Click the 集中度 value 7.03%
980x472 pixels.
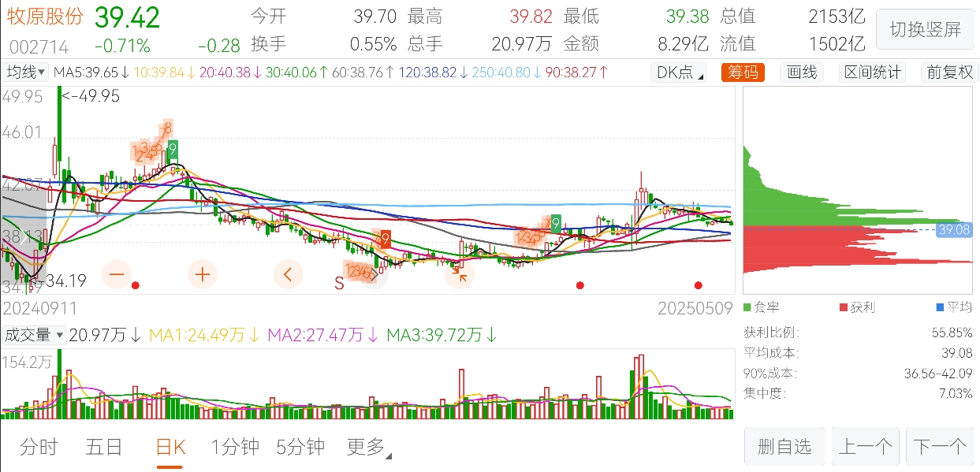click(x=956, y=393)
